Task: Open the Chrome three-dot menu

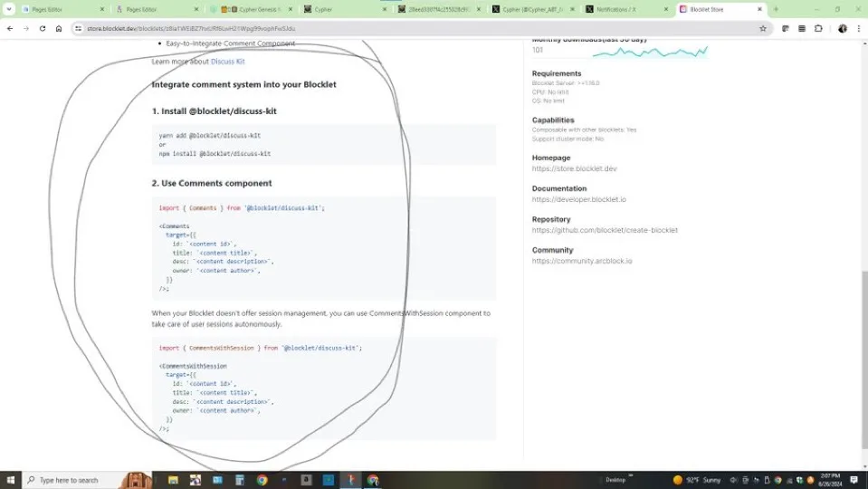Action: 859,28
